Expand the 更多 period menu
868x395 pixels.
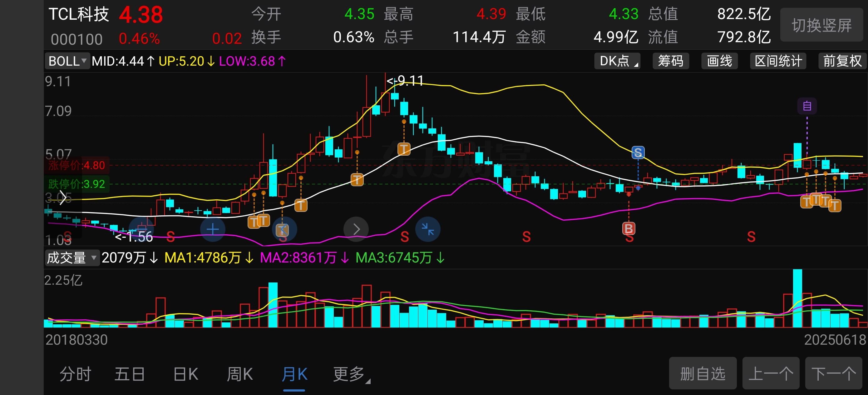point(352,374)
